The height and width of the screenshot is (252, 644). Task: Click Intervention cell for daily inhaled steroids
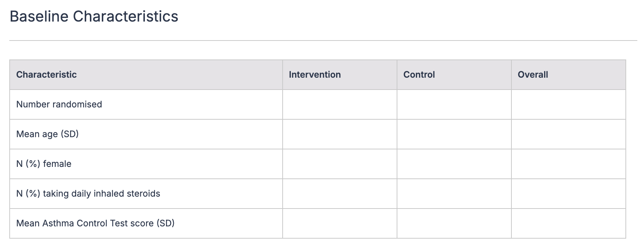click(339, 194)
